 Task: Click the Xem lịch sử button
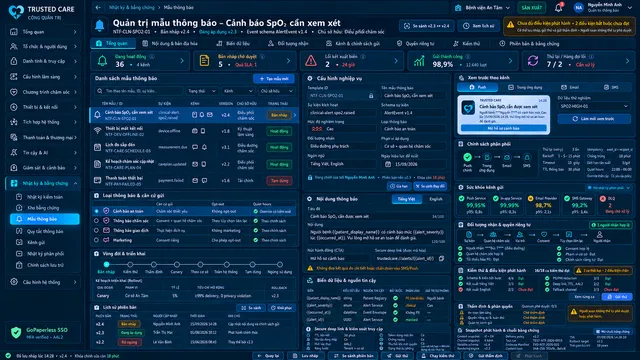coord(478,26)
